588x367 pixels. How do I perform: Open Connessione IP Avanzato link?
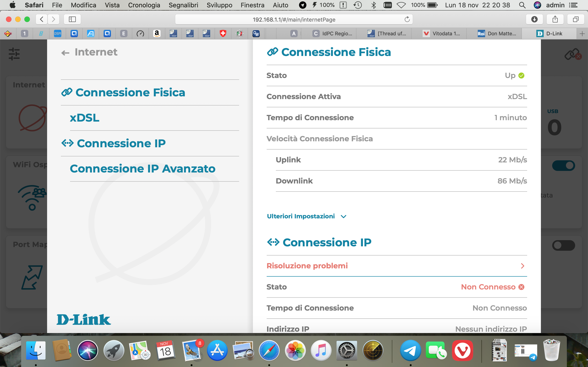pyautogui.click(x=142, y=169)
